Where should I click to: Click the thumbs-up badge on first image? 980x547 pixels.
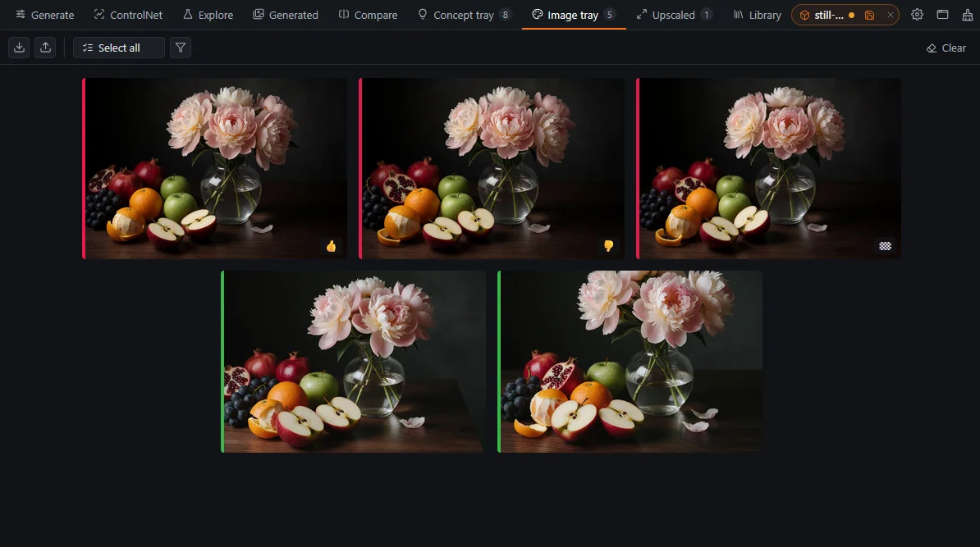pyautogui.click(x=332, y=246)
